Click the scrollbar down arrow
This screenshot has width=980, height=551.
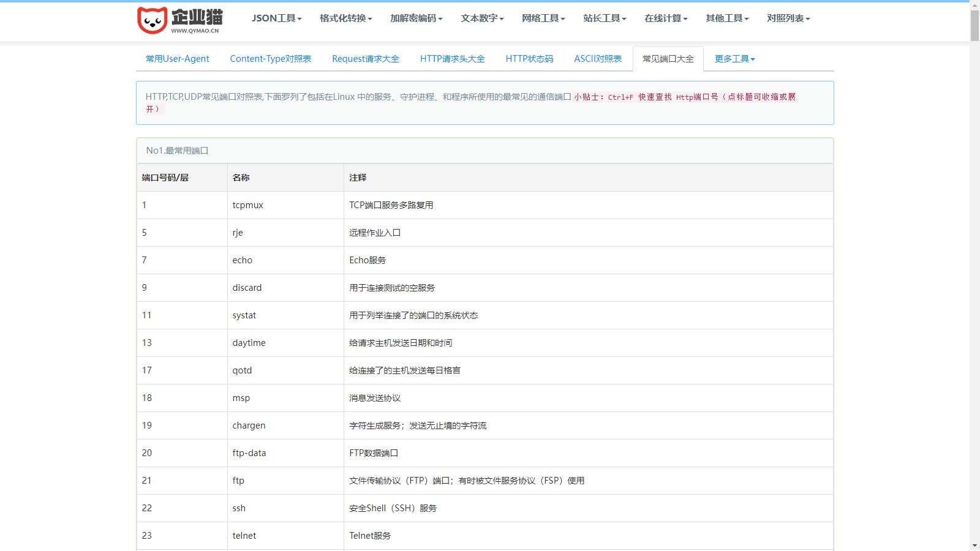974,545
